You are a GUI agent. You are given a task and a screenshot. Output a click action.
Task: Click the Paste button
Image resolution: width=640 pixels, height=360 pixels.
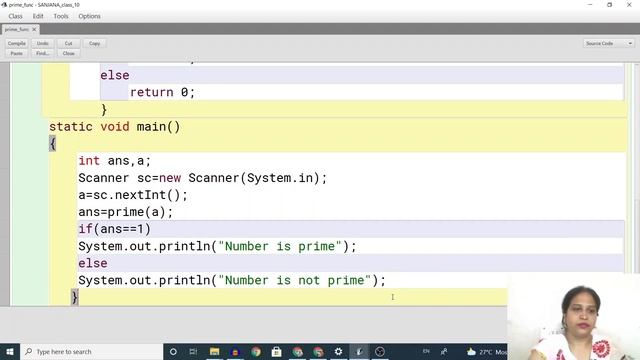pos(17,53)
